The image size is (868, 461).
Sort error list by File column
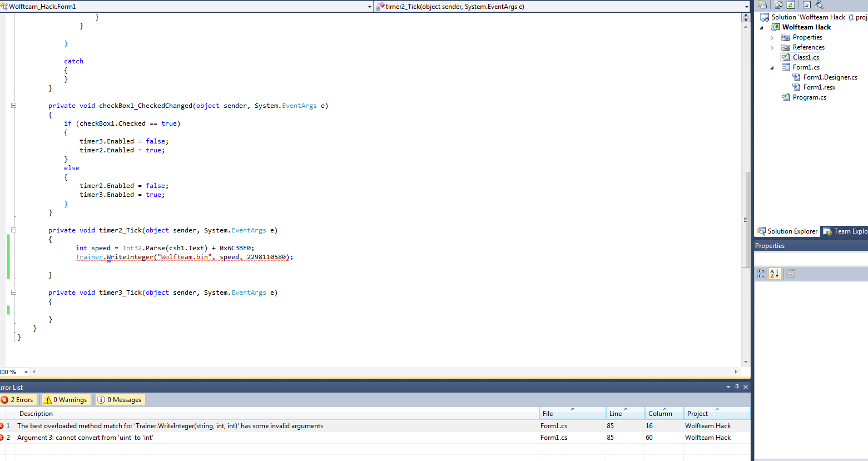pyautogui.click(x=572, y=414)
